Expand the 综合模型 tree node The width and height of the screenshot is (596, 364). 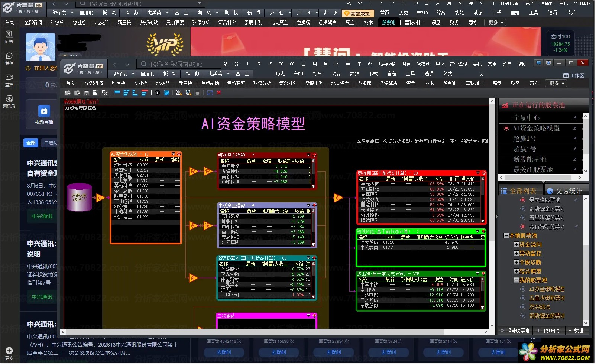click(x=516, y=271)
